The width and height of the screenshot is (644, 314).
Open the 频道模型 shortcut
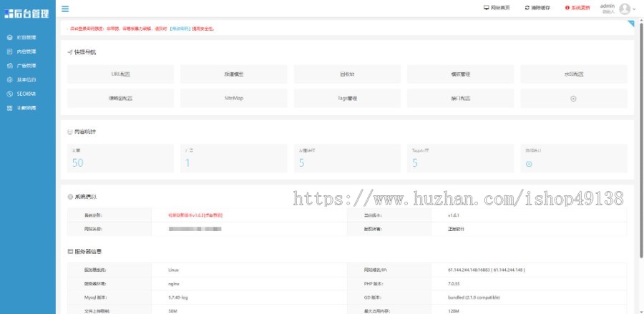click(234, 74)
